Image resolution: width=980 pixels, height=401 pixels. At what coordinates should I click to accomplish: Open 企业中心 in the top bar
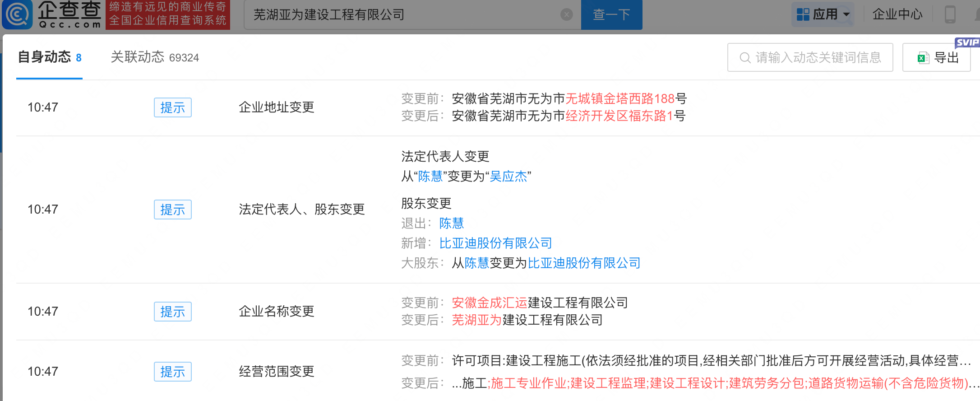point(897,14)
